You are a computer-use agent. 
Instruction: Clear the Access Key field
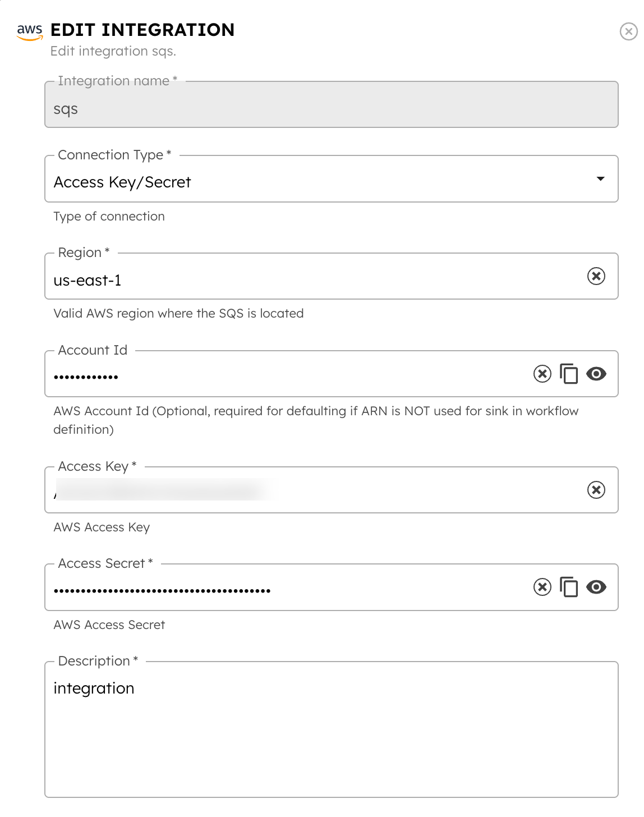tap(596, 490)
